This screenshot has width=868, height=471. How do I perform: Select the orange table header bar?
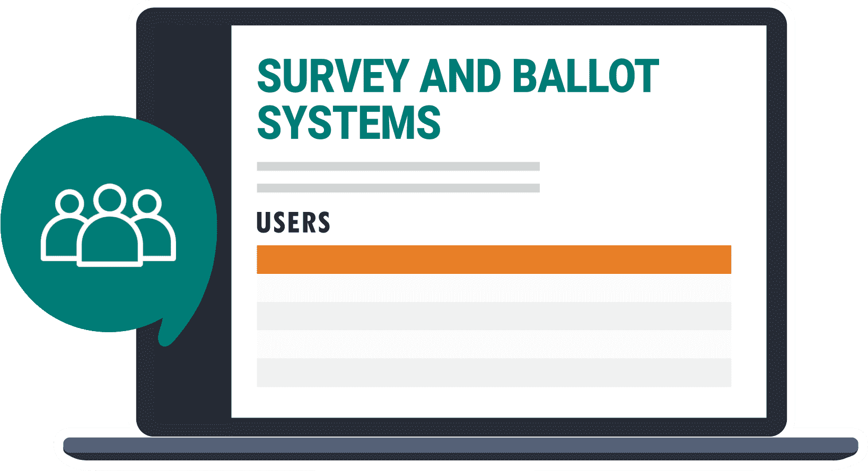pyautogui.click(x=494, y=260)
